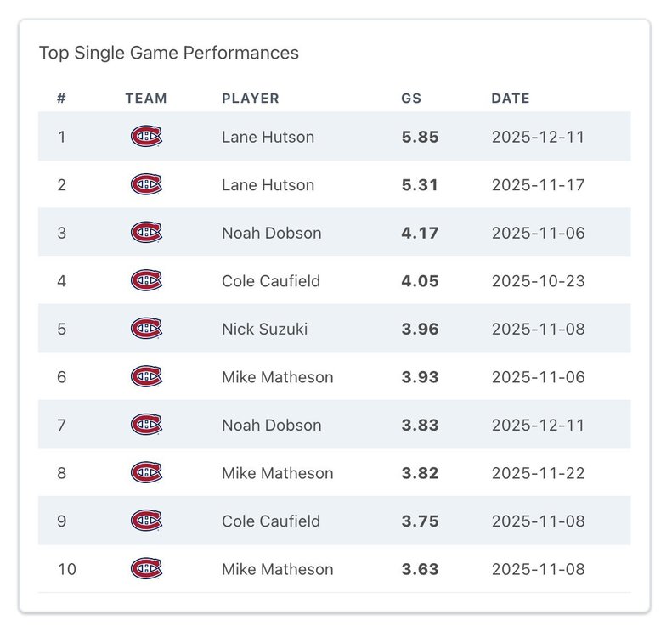This screenshot has height=637, width=672.
Task: Sort by the GS column header
Action: click(x=410, y=99)
